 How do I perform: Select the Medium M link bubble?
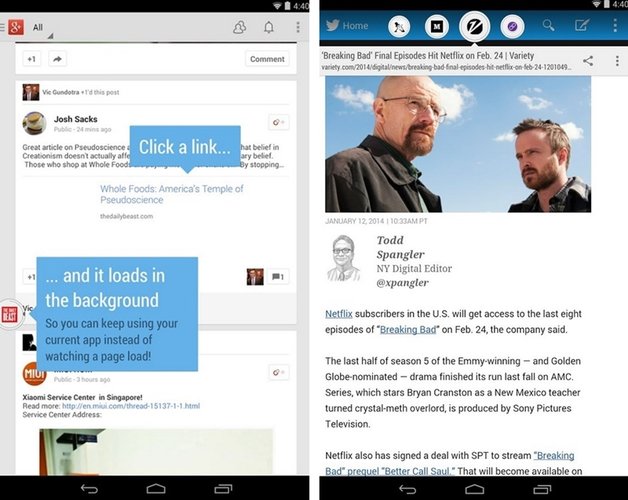click(437, 27)
